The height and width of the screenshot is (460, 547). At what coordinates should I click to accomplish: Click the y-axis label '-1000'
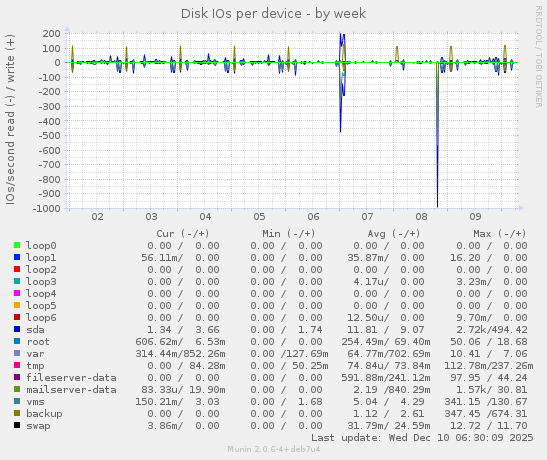(46, 209)
